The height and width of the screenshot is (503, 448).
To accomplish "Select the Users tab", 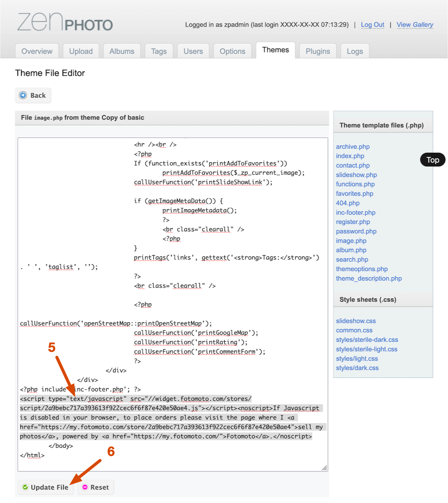I will [x=193, y=51].
